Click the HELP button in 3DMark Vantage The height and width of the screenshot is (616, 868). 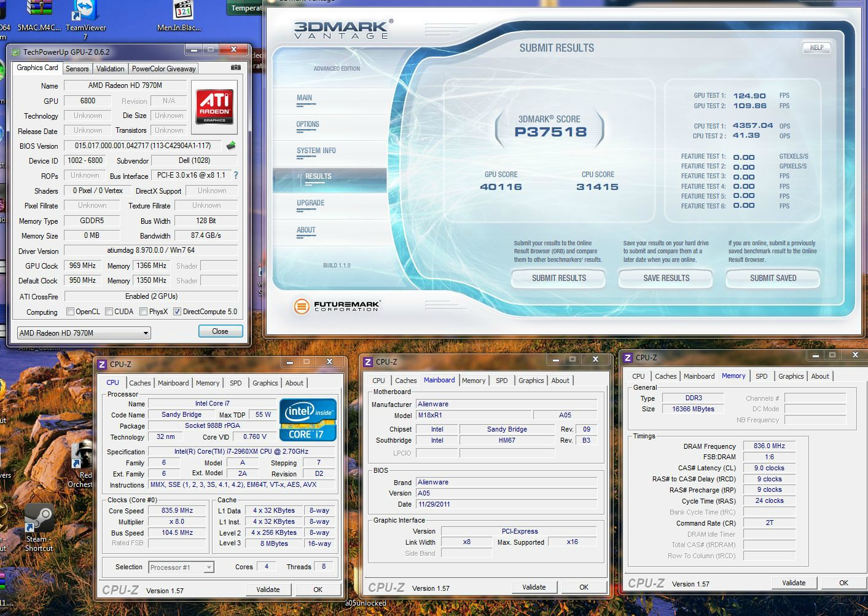(816, 47)
